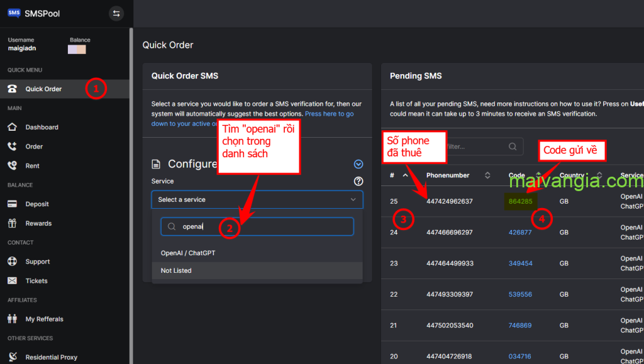Open the Order menu item

coord(34,146)
